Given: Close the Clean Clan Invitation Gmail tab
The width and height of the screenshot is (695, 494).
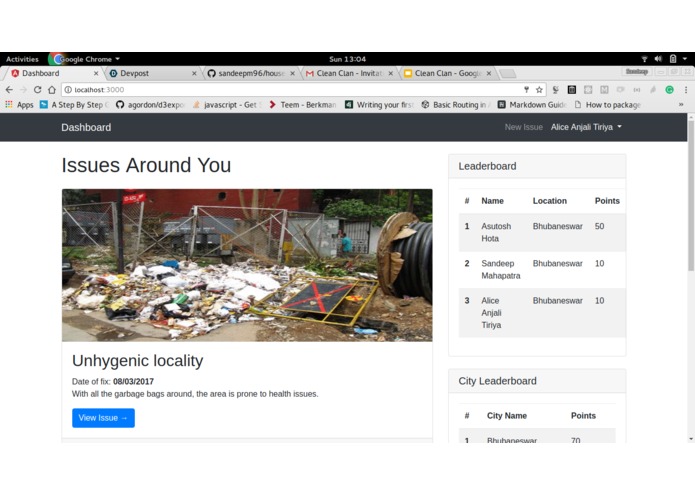Looking at the screenshot, I should [390, 74].
